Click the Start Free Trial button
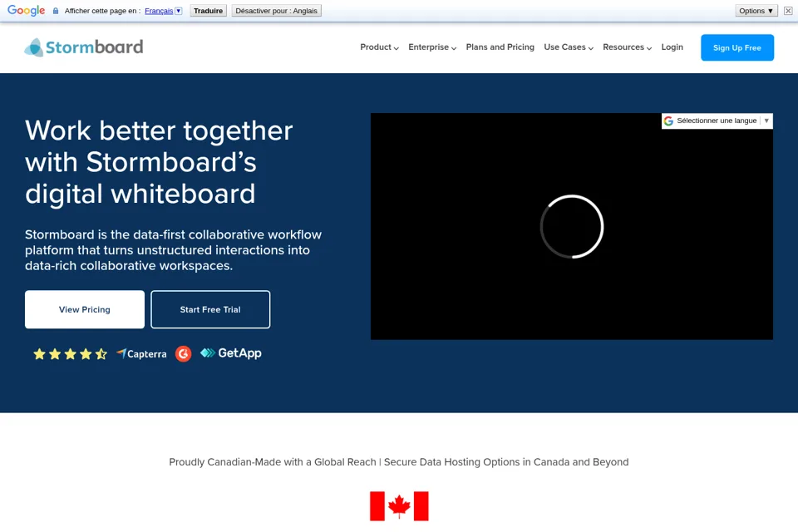This screenshot has height=532, width=798. (210, 309)
